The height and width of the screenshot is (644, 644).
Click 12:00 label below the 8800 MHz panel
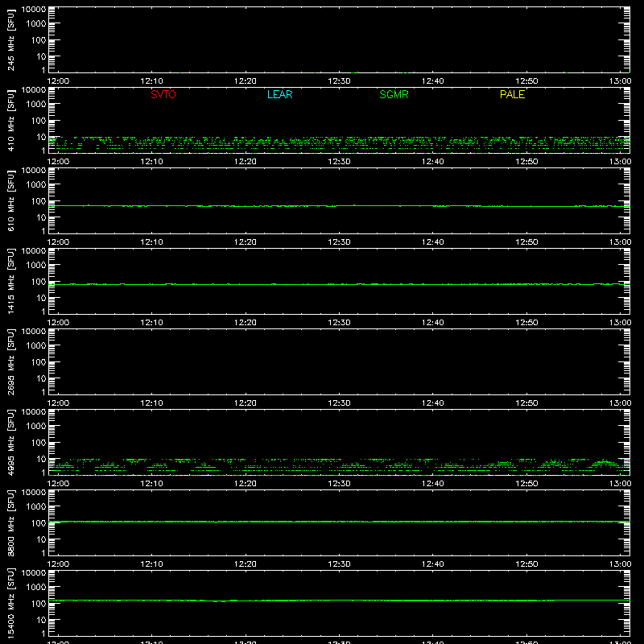click(58, 564)
